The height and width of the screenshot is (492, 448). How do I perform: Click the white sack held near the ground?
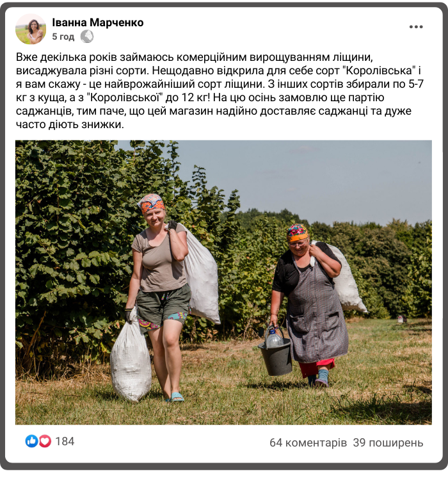[131, 357]
